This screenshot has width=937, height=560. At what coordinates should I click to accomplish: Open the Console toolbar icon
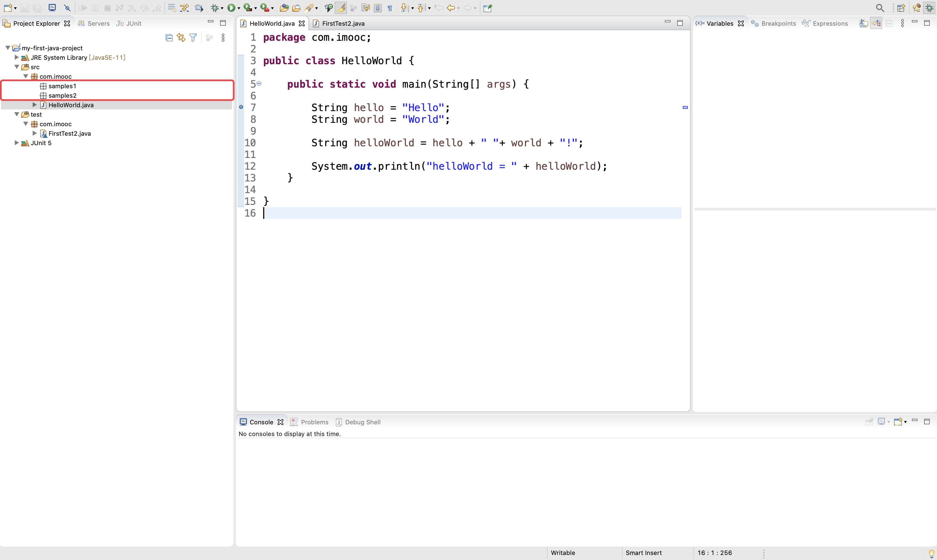click(52, 8)
